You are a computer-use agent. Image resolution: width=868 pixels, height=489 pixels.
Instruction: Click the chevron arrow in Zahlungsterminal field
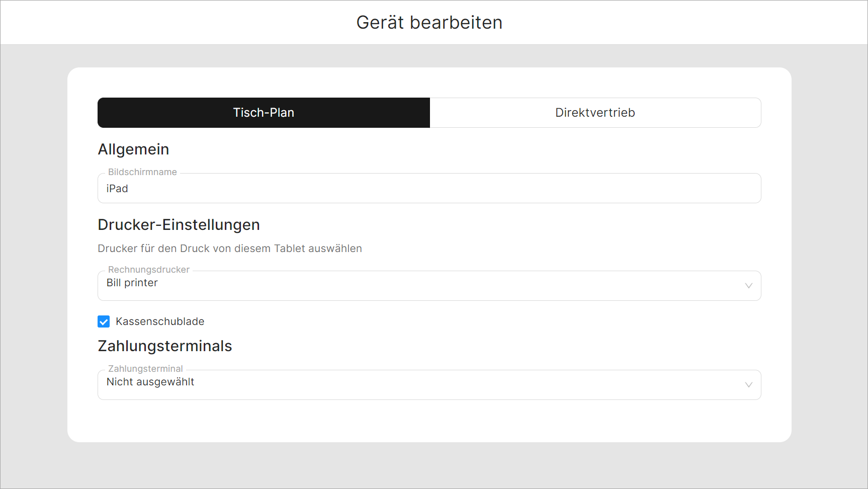[x=748, y=385]
